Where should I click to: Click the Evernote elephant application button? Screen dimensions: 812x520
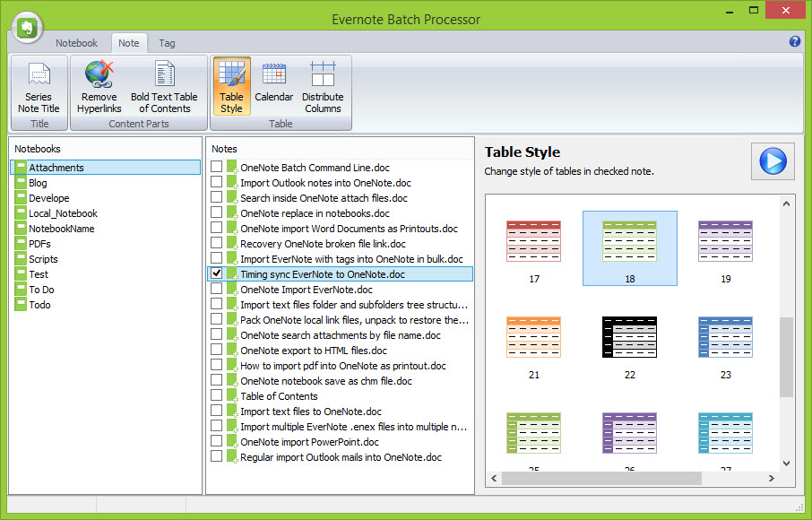pyautogui.click(x=27, y=27)
